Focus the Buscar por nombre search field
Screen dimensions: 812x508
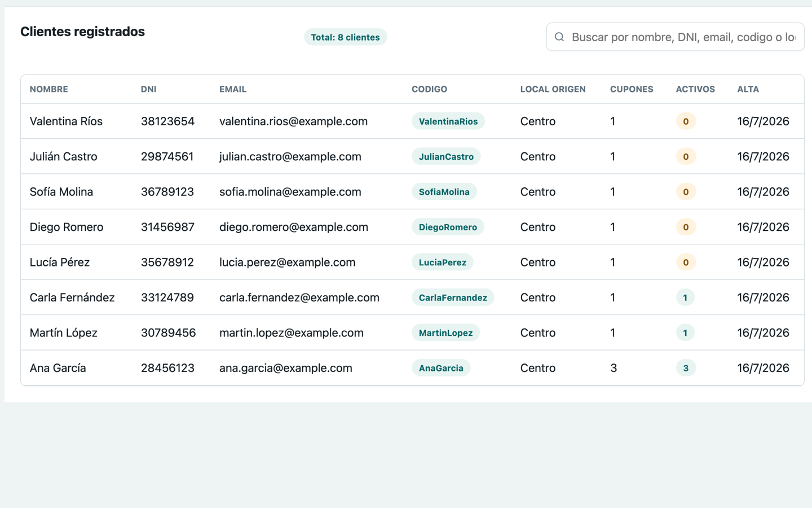[x=675, y=37]
